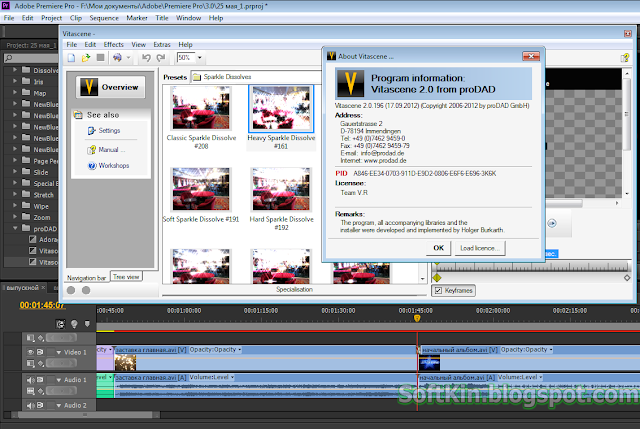Click the Undo arrow in Vitascene toolbar
Image resolution: width=640 pixels, height=429 pixels.
[x=146, y=58]
